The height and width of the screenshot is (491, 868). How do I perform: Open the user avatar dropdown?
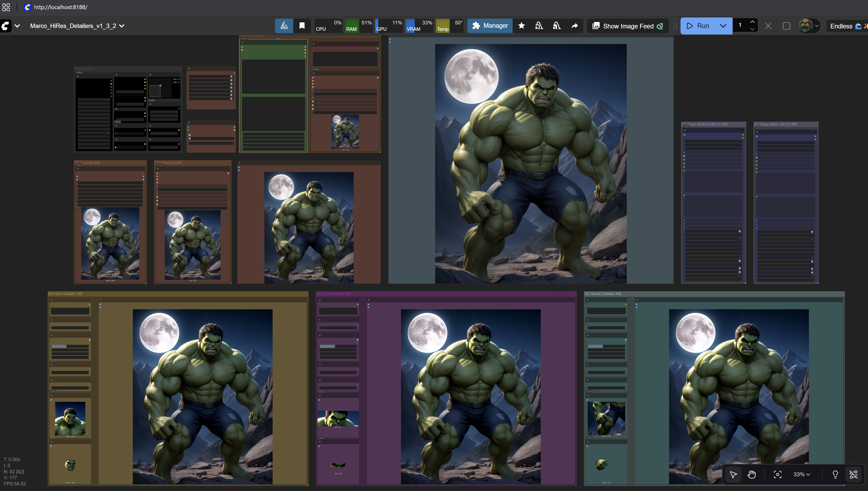pos(809,26)
